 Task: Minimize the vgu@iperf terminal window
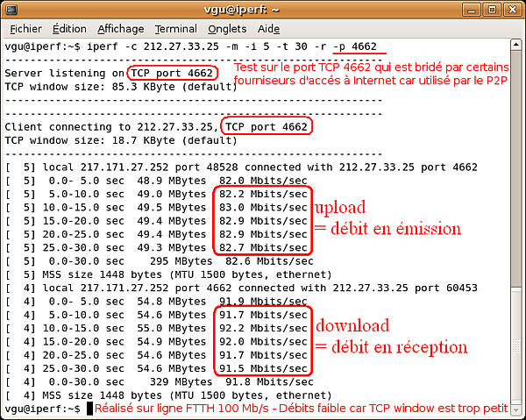click(x=472, y=10)
